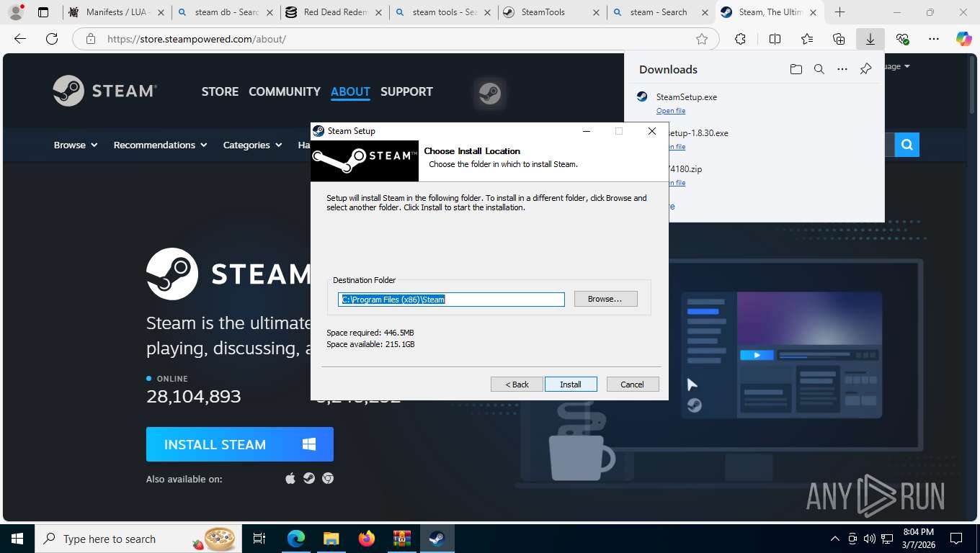
Task: Expand the Browse dropdown
Action: [x=76, y=145]
